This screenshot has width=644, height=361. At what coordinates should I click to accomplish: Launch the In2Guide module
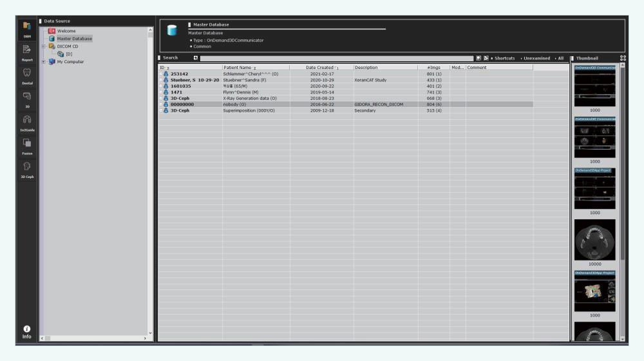26,123
